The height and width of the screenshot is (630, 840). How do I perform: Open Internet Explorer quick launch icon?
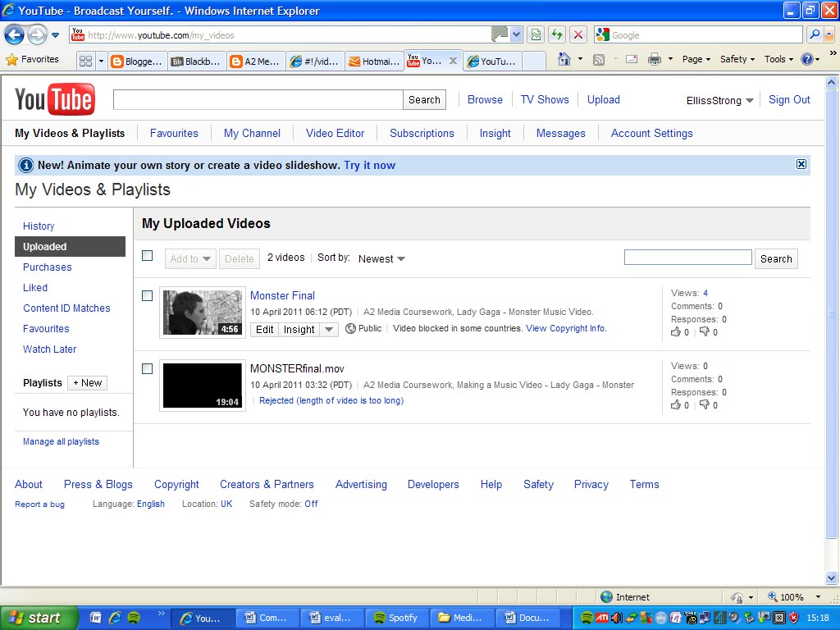click(x=115, y=617)
